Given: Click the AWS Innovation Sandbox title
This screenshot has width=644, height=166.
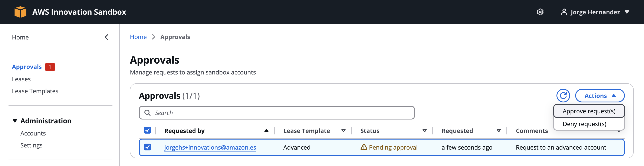Looking at the screenshot, I should tap(79, 12).
